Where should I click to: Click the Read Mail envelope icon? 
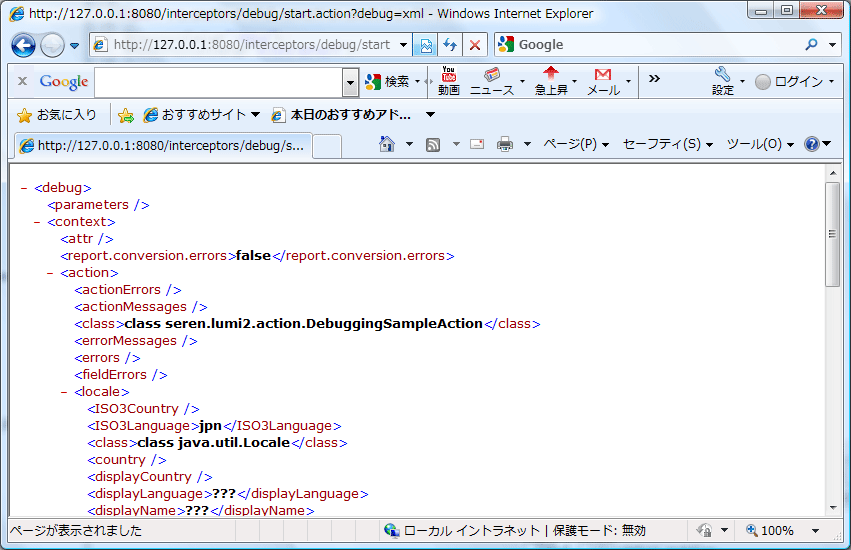pos(477,144)
